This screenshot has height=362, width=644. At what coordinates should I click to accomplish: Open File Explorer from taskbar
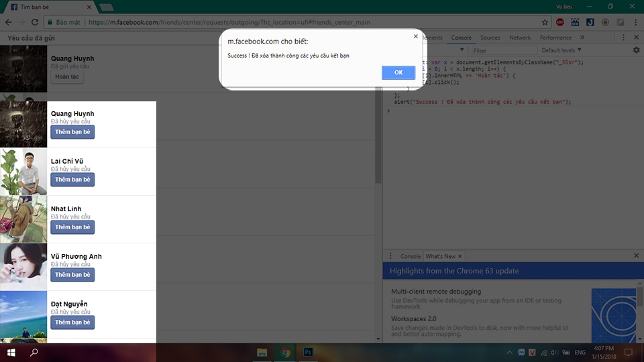point(262,353)
